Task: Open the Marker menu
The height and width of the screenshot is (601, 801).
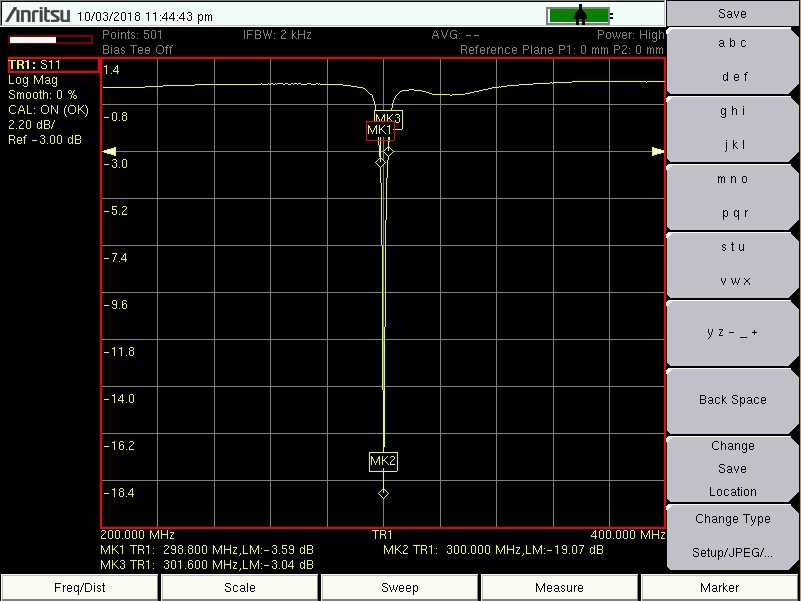Action: [x=719, y=587]
